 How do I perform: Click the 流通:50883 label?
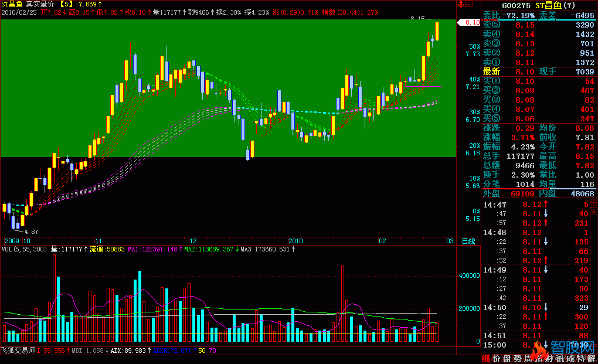[x=107, y=249]
